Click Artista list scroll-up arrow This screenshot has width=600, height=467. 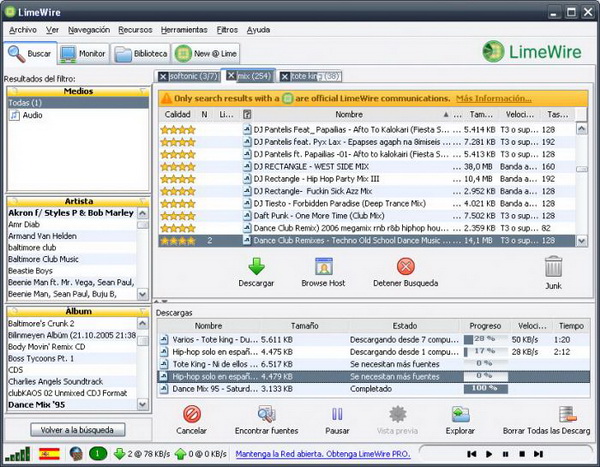pyautogui.click(x=143, y=213)
